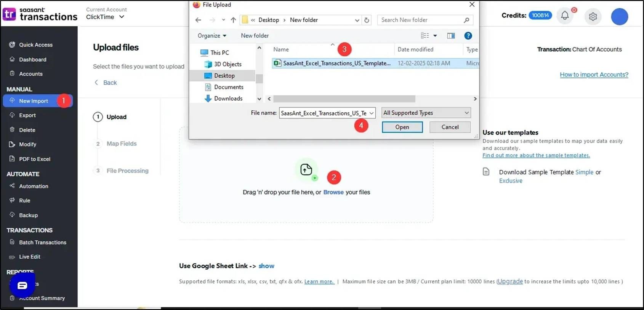The width and height of the screenshot is (644, 310).
Task: Open the view options dropdown arrow
Action: [435, 36]
